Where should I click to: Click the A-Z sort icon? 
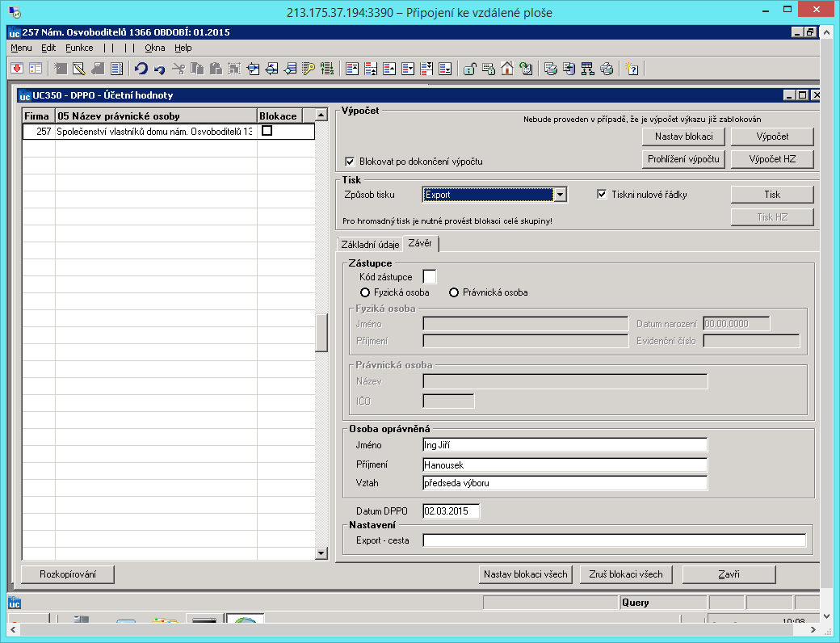[x=327, y=69]
